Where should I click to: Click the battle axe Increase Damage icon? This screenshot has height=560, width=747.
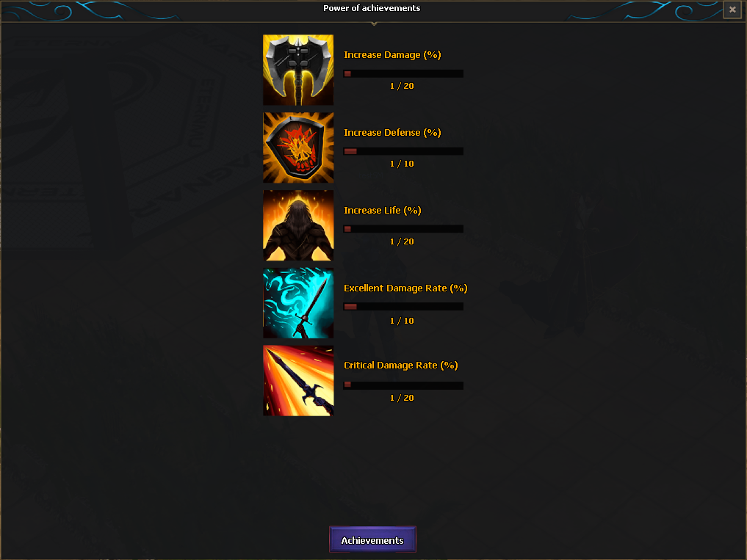[x=298, y=70]
